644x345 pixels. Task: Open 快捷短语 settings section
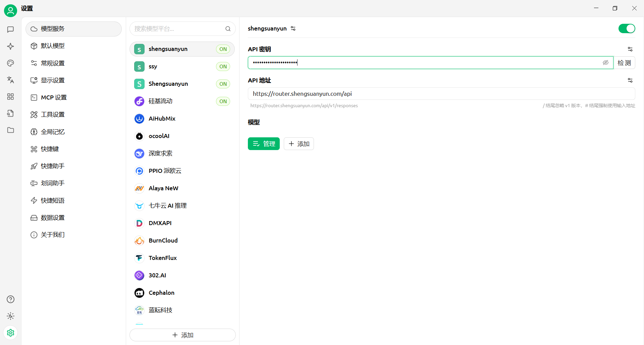pyautogui.click(x=73, y=200)
